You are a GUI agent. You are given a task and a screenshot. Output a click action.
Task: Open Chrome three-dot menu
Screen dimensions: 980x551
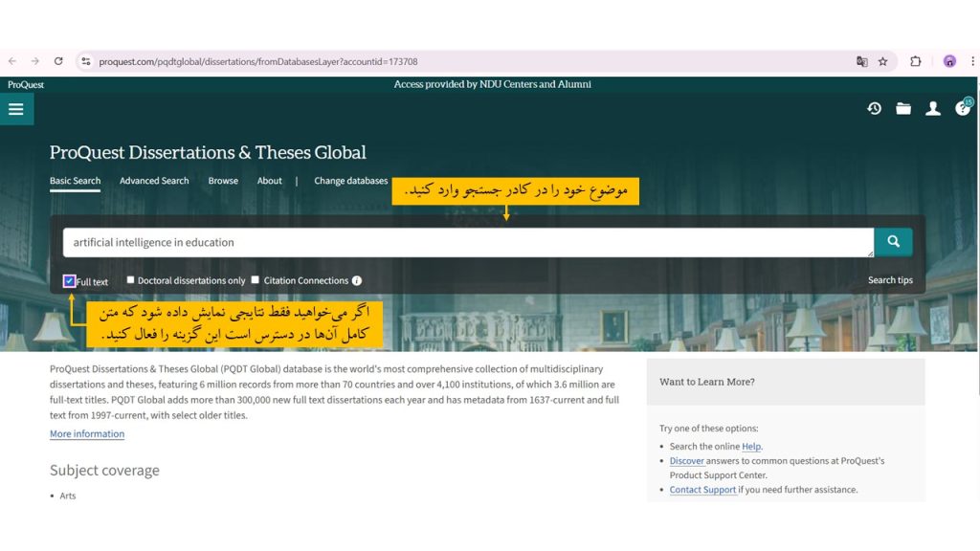(x=972, y=61)
